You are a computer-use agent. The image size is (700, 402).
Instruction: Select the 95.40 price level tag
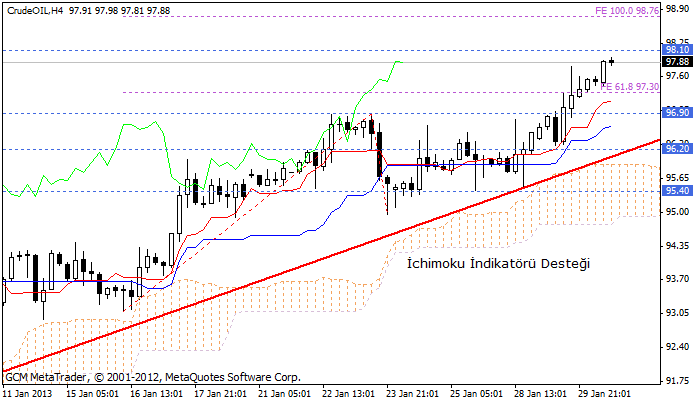[677, 190]
